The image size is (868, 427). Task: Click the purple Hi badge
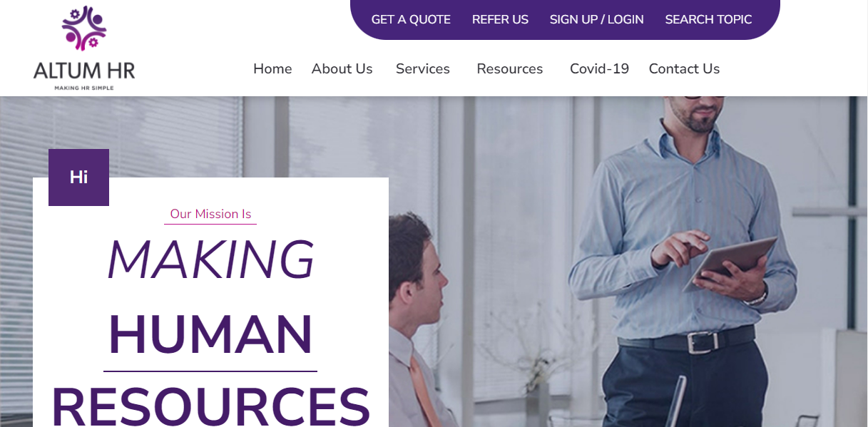pos(78,178)
